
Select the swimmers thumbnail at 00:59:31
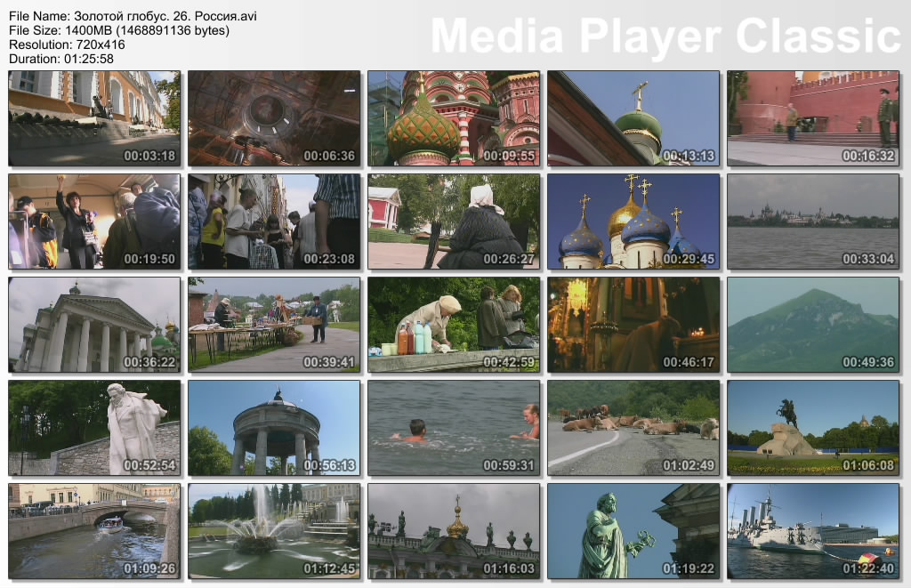coord(454,428)
